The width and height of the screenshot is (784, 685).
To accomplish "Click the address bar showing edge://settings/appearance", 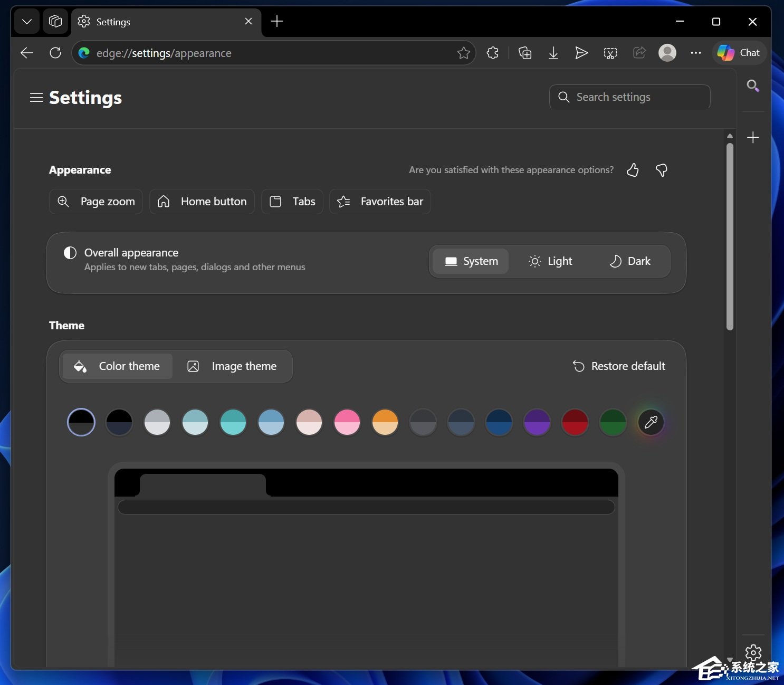I will click(274, 53).
